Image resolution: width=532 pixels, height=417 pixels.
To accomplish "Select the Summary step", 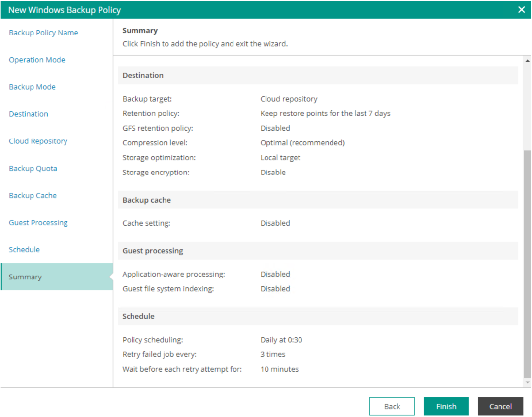I will click(57, 277).
